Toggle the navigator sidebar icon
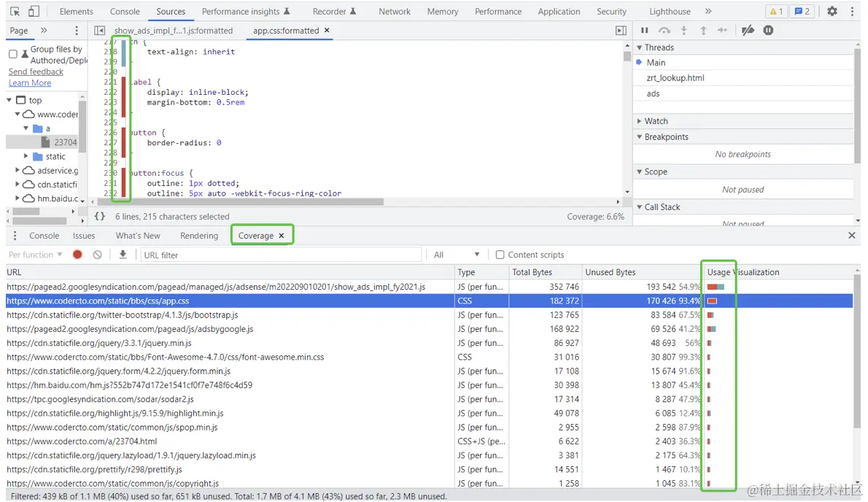Screen dimensions: 868x502 100,31
